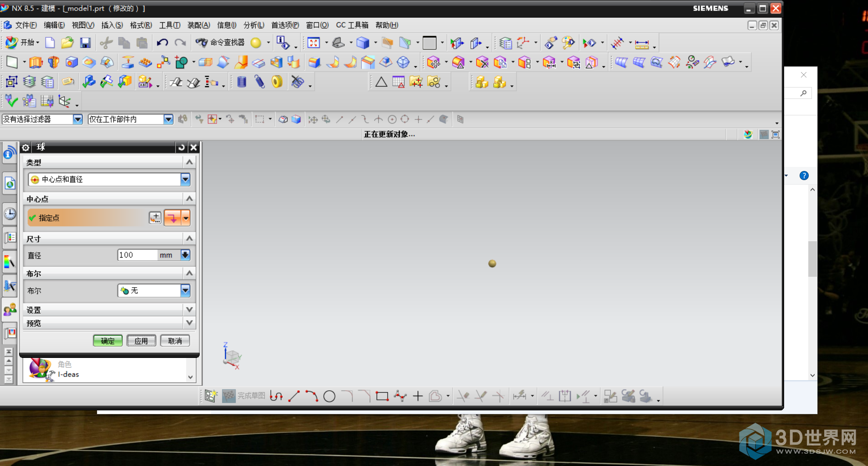The image size is (868, 466).
Task: Open the 直径 mm options dropdown arrow
Action: coord(185,255)
